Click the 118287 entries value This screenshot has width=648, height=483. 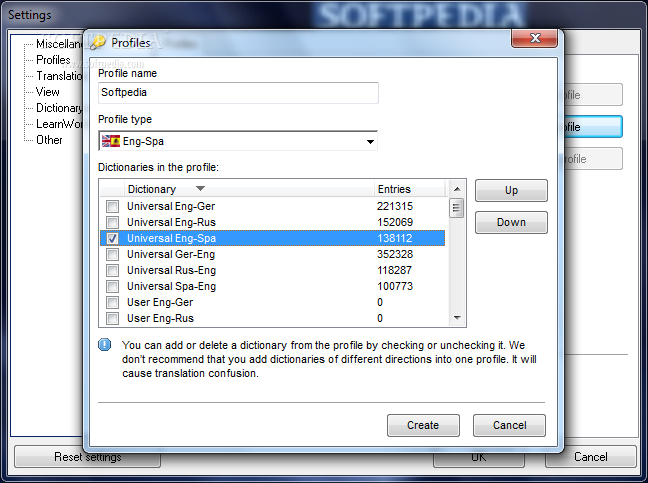click(x=394, y=271)
